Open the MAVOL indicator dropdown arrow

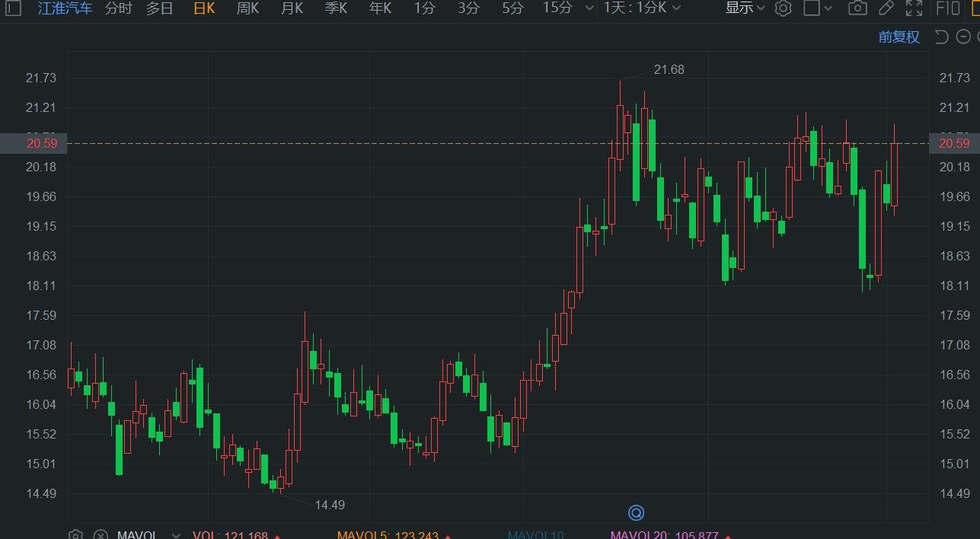177,535
